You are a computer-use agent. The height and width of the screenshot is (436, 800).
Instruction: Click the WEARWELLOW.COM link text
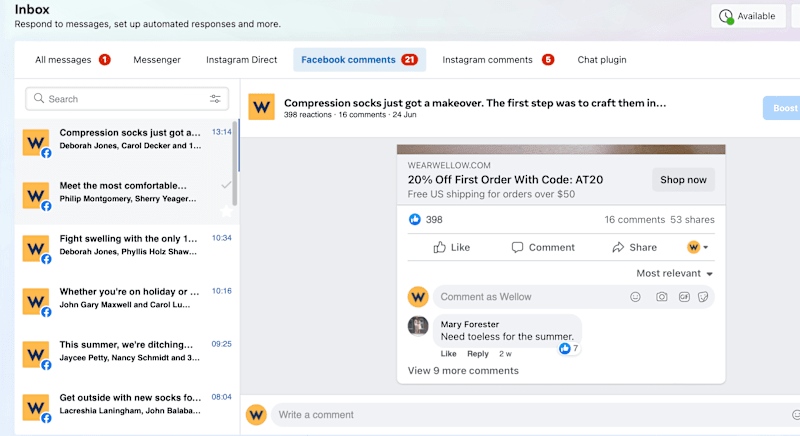pyautogui.click(x=449, y=165)
